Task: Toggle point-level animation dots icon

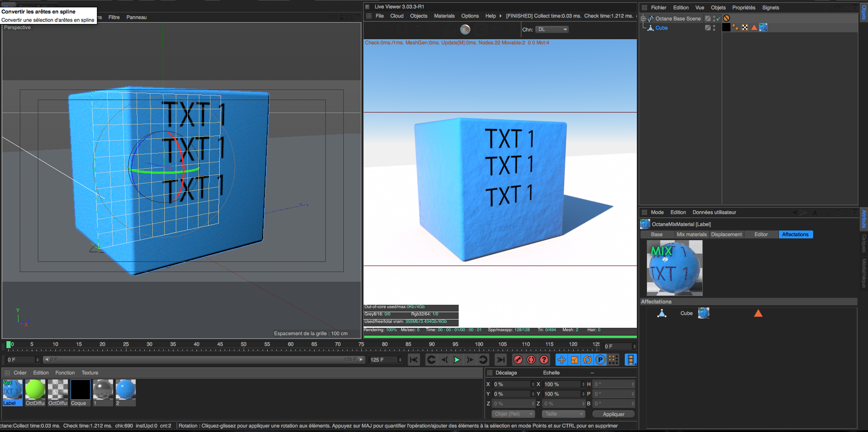Action: tap(613, 360)
